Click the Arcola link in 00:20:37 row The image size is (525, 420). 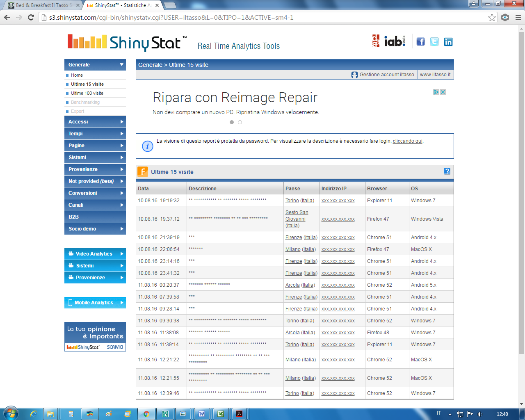pos(292,285)
